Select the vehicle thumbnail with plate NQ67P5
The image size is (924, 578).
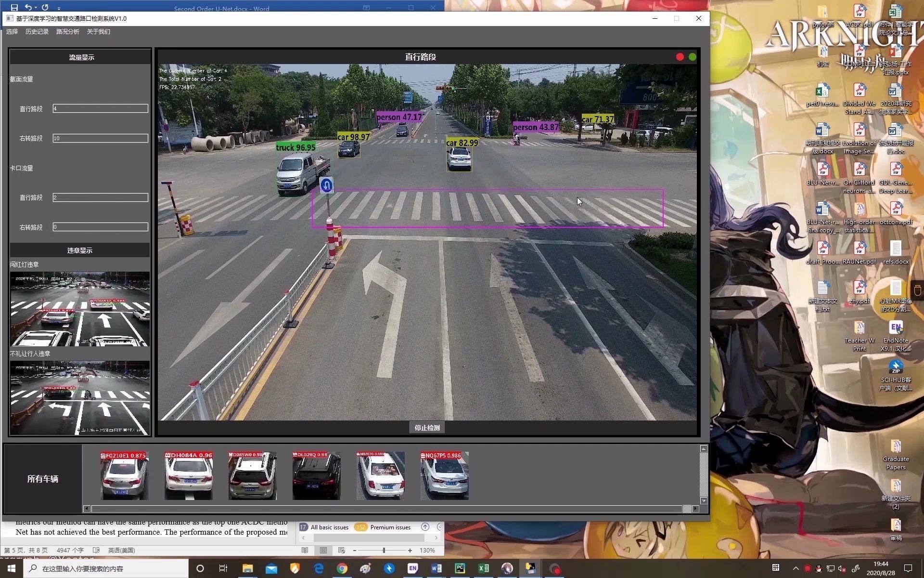tap(444, 475)
